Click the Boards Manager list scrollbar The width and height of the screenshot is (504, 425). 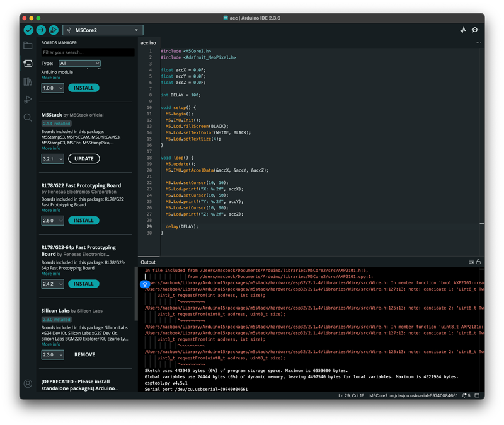coord(136,293)
